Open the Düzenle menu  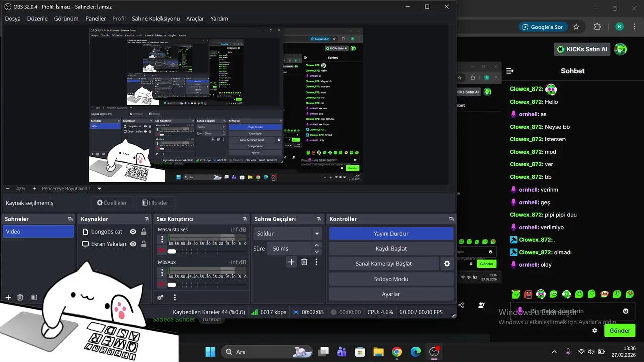point(37,19)
